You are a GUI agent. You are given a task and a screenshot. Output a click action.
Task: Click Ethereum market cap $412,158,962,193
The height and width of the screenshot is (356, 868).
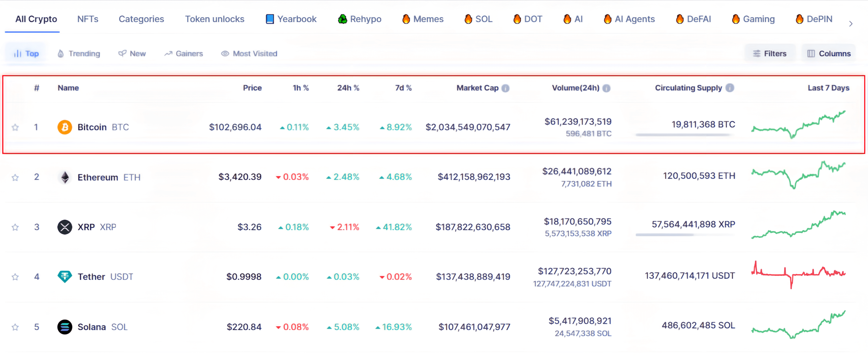pos(474,177)
